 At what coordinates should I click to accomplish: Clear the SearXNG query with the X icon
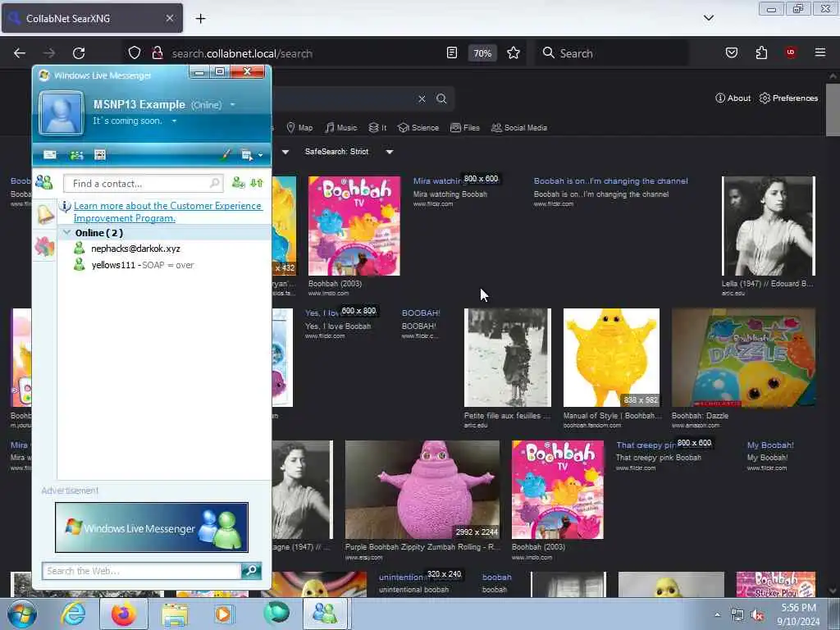(x=422, y=98)
